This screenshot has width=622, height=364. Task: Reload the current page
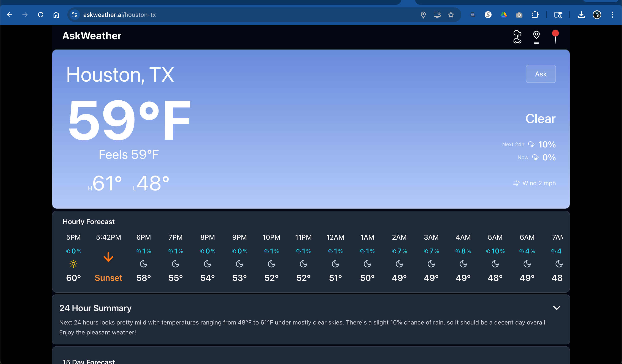click(41, 15)
